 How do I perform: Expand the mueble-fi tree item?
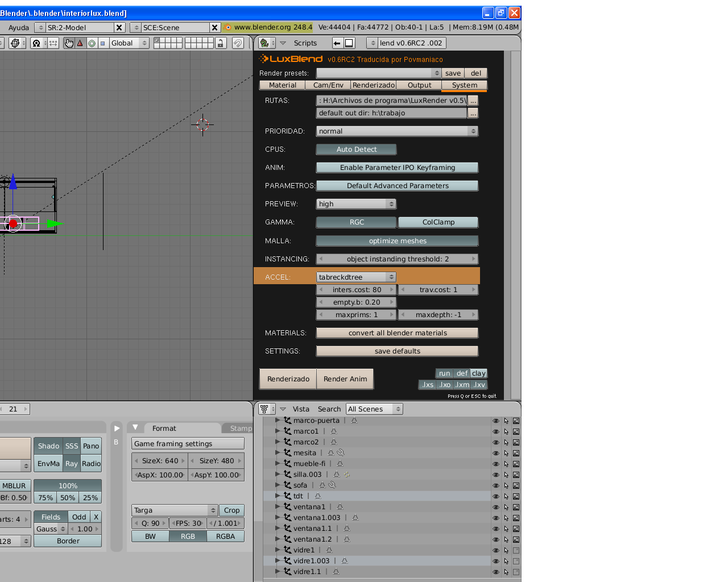[278, 464]
